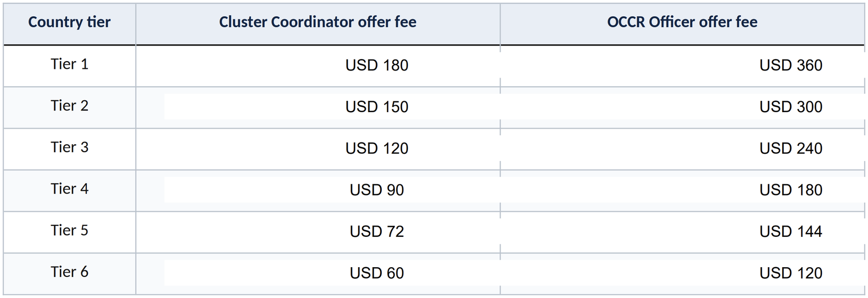Select the Tier 2 row label
The width and height of the screenshot is (868, 298).
[x=69, y=106]
